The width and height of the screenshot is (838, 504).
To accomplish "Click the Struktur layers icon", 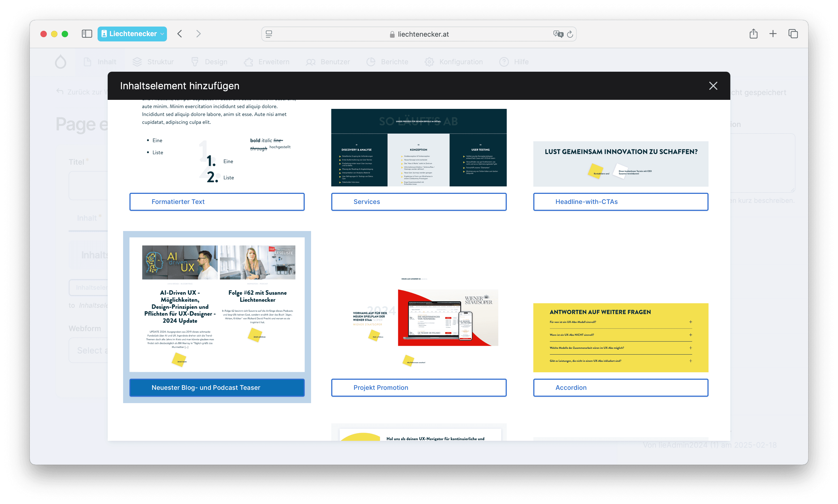I will point(137,61).
